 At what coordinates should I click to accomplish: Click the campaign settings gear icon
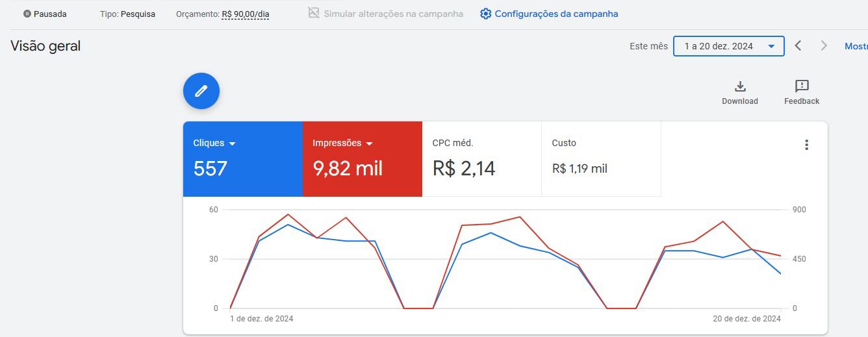(485, 14)
